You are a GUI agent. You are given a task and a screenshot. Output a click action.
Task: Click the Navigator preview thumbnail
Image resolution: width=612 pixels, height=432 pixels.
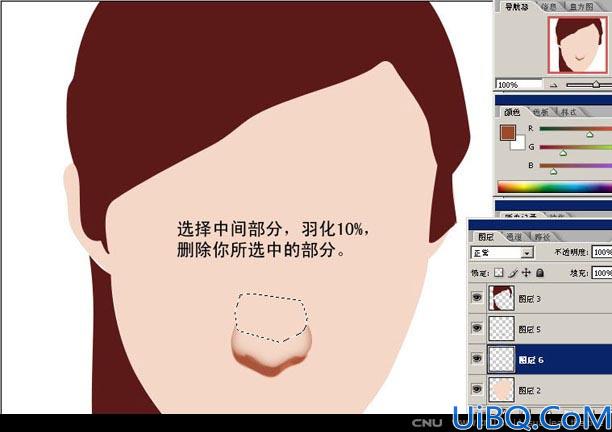pyautogui.click(x=578, y=45)
